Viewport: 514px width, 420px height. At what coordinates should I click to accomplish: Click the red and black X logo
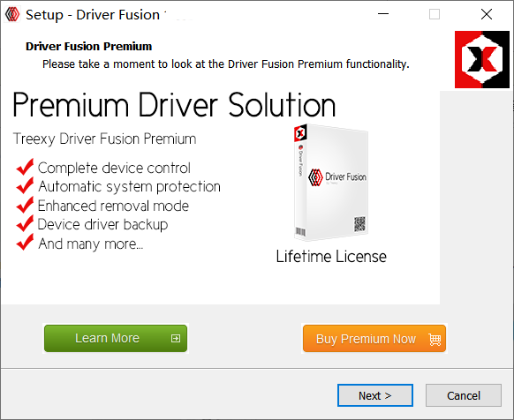(482, 59)
